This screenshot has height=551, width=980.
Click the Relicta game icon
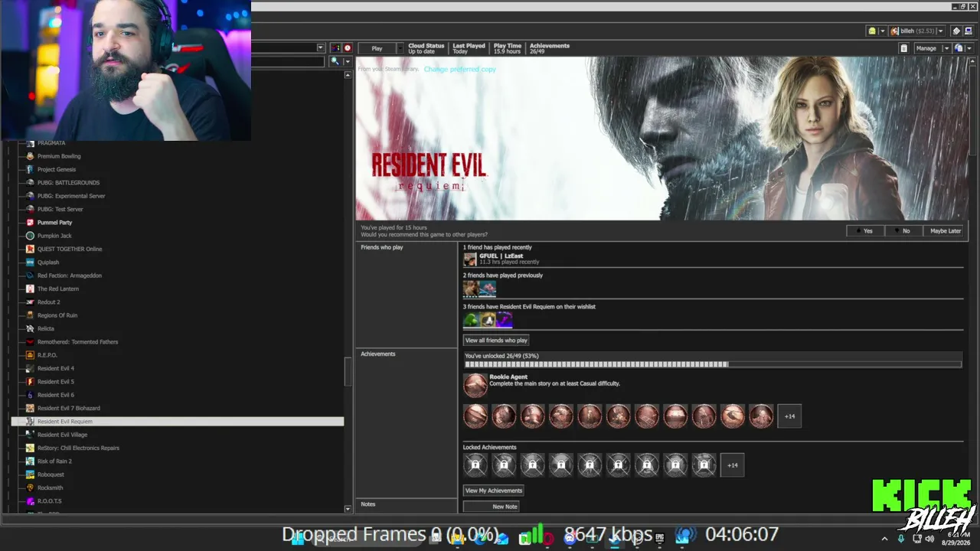(30, 328)
